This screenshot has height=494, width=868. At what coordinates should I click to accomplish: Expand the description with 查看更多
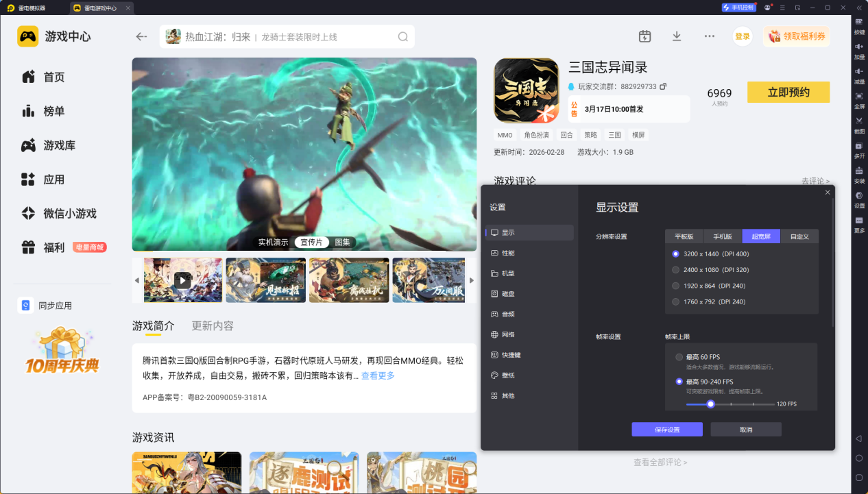click(378, 375)
